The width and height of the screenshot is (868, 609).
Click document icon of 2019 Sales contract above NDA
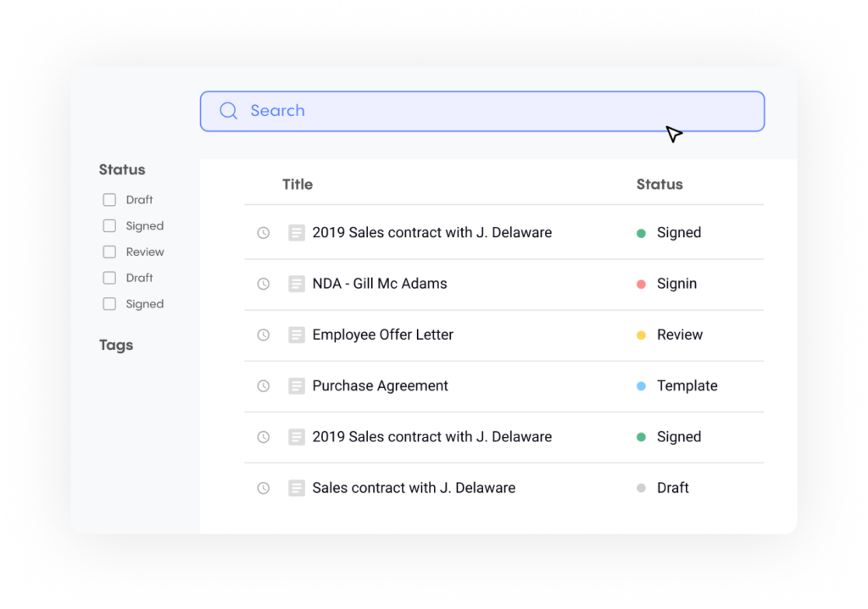[x=297, y=233]
